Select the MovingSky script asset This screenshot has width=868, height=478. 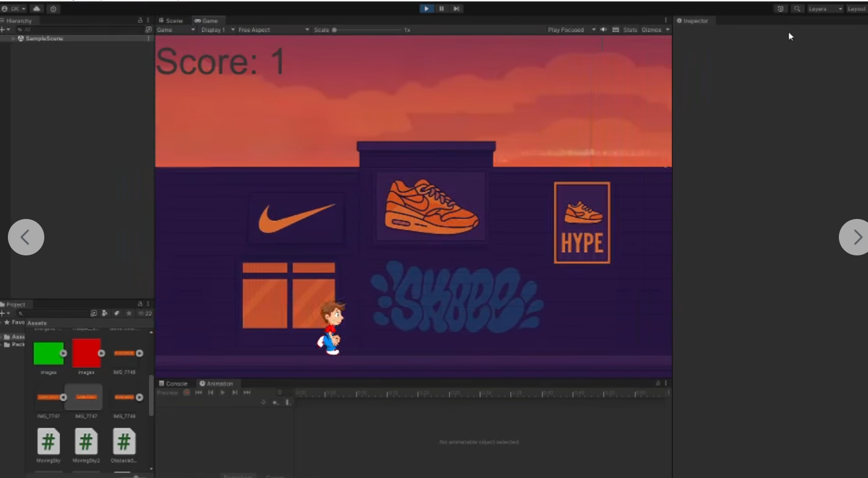point(49,442)
